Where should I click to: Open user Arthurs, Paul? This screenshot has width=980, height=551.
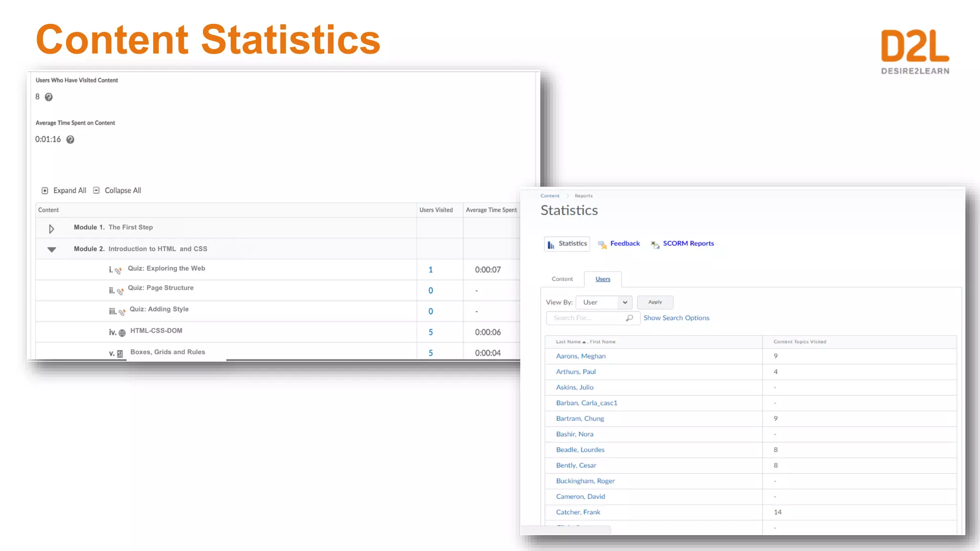pyautogui.click(x=576, y=372)
